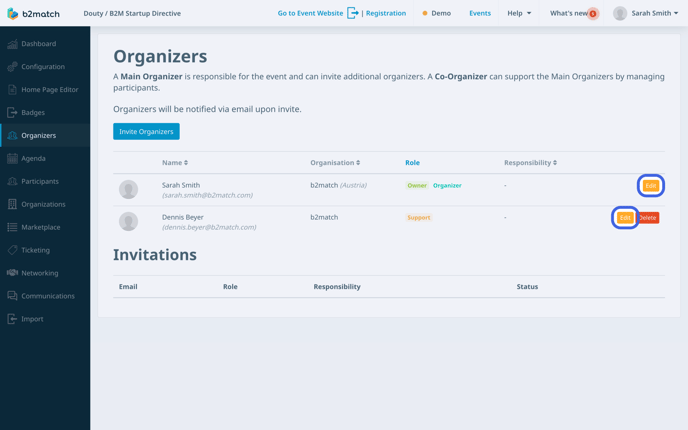
Task: Click the Configuration gears icon
Action: coord(12,67)
